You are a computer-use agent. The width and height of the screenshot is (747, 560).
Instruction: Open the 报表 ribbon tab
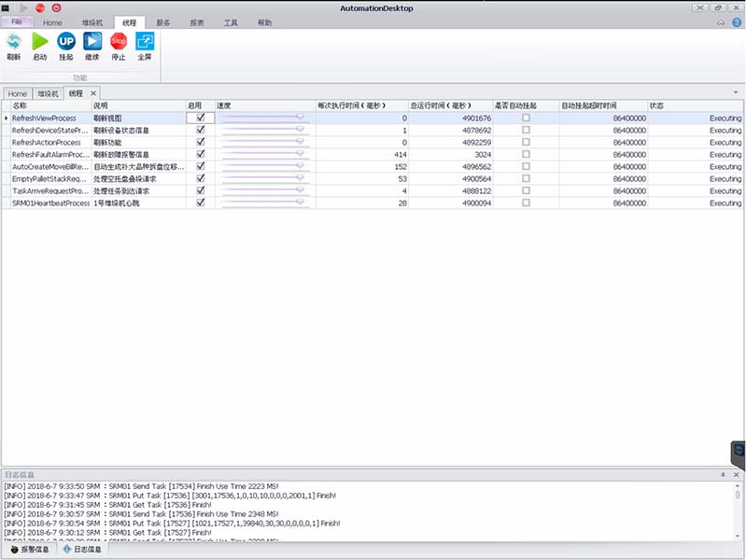(197, 21)
